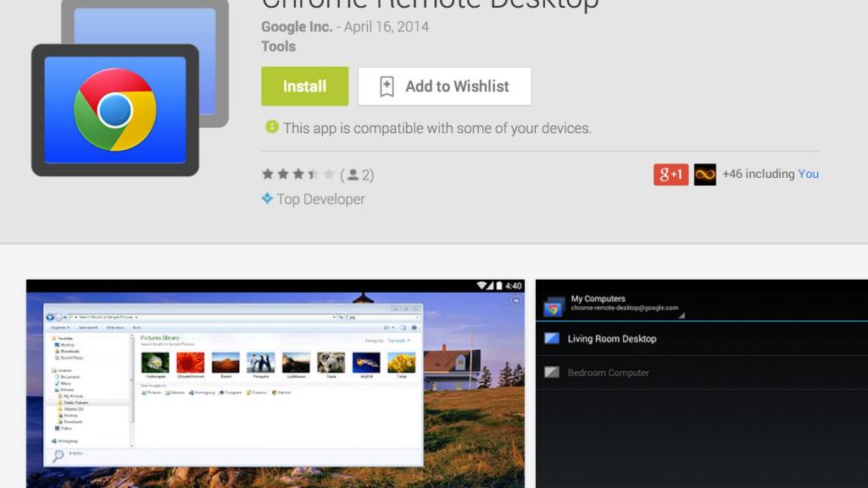Image resolution: width=868 pixels, height=488 pixels.
Task: Click the infinity badge next to +46
Action: pyautogui.click(x=704, y=175)
